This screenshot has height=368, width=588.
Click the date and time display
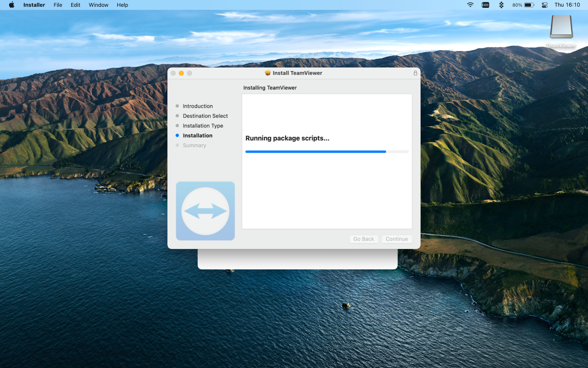click(567, 5)
